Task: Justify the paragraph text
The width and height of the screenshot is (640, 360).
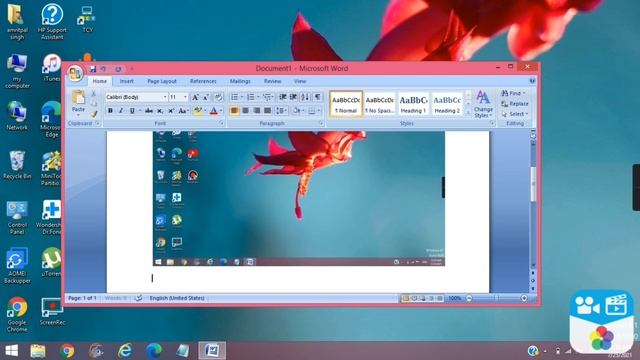Action: [267, 111]
